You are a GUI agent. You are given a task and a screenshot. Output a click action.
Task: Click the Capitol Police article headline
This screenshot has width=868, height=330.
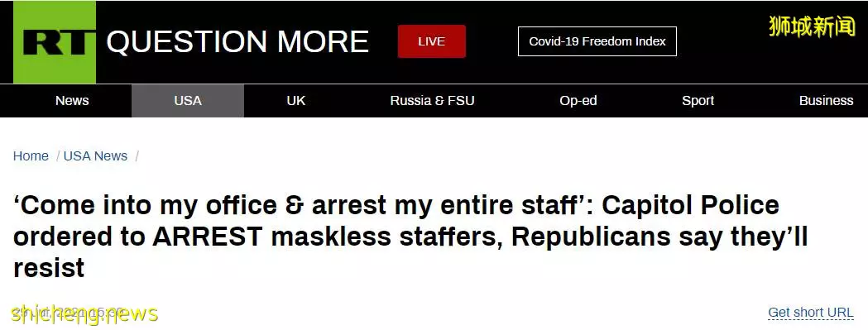[x=410, y=237]
